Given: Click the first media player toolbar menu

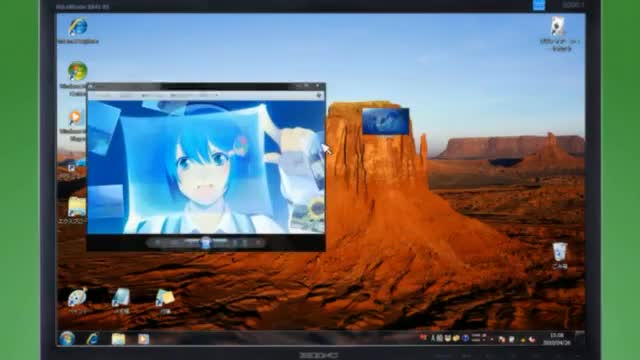Looking at the screenshot, I should click(103, 95).
